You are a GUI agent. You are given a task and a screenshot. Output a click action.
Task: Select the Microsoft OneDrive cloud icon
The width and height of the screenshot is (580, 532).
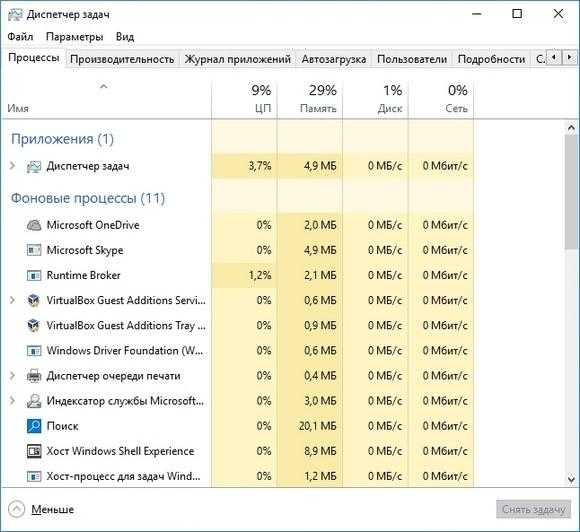34,225
